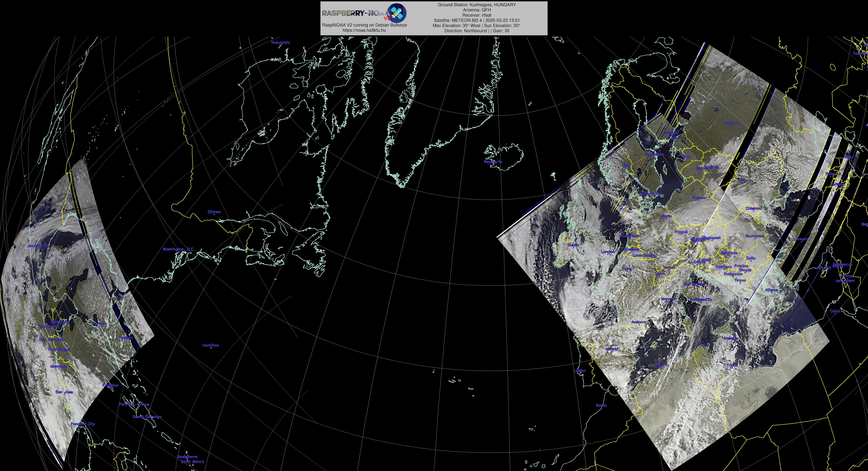Click the 'San Salvador' city label
The image size is (868, 471).
(51, 340)
